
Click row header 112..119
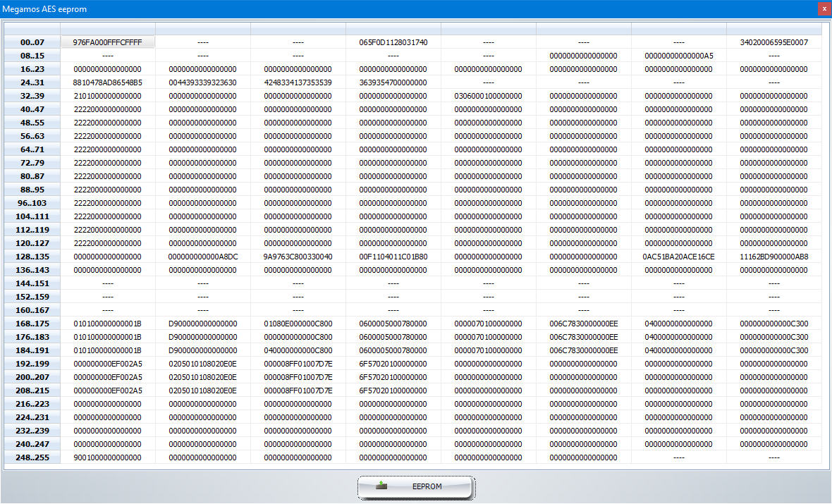pos(32,230)
